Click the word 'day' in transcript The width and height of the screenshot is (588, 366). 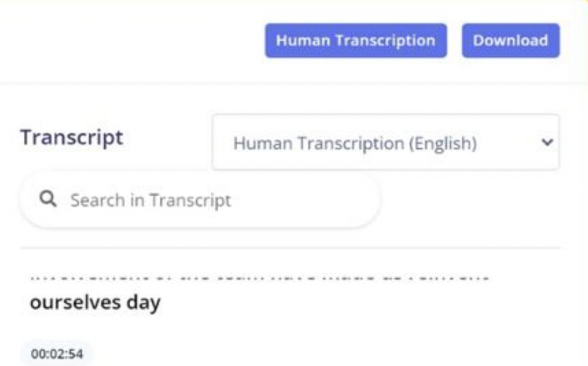[144, 303]
